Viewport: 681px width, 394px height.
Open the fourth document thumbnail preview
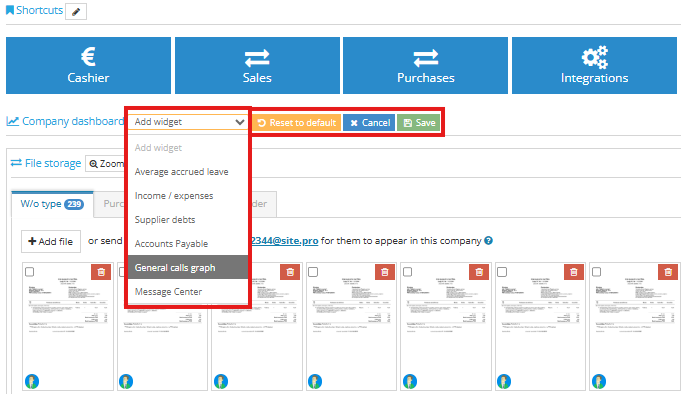pos(351,326)
